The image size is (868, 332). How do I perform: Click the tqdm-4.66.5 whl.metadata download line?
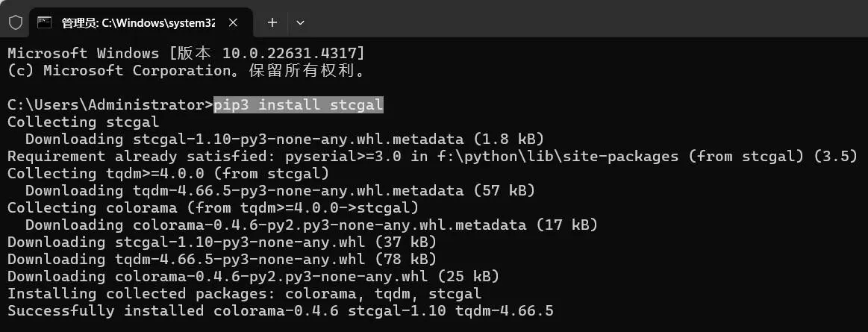point(280,191)
